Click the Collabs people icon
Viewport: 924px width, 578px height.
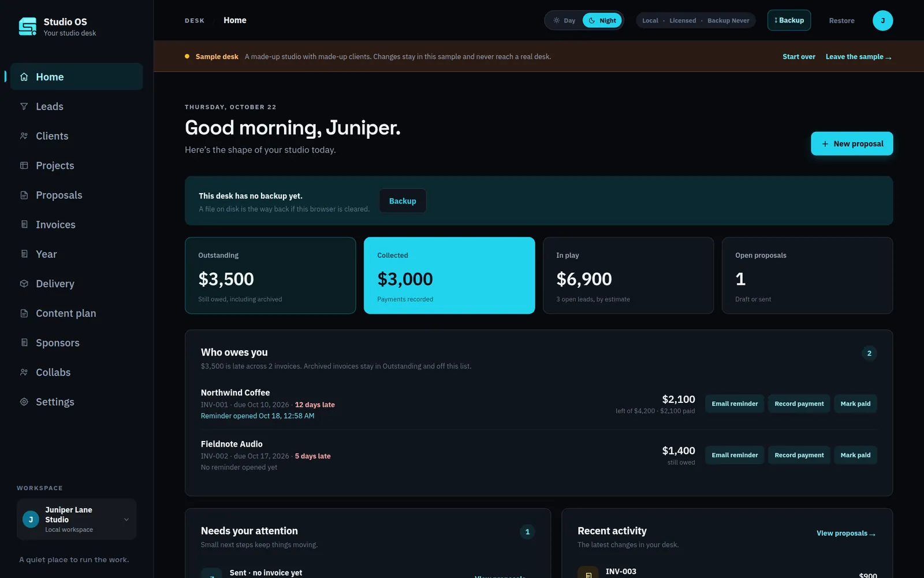(24, 372)
